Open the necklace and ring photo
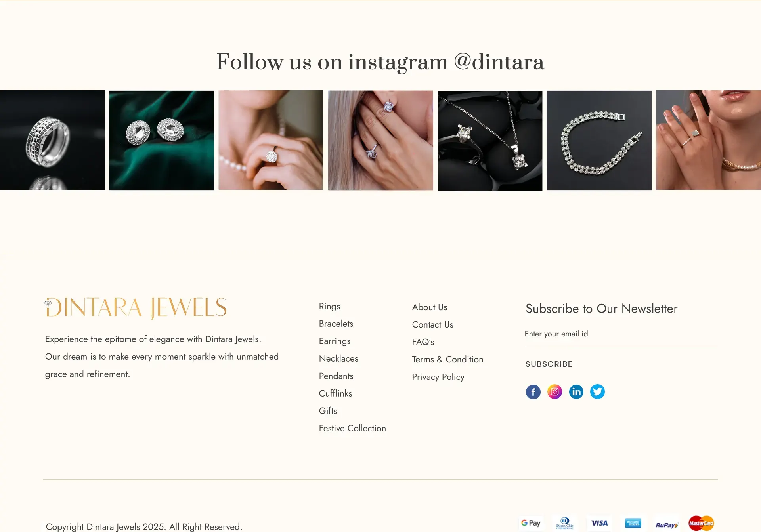761x532 pixels. point(489,140)
